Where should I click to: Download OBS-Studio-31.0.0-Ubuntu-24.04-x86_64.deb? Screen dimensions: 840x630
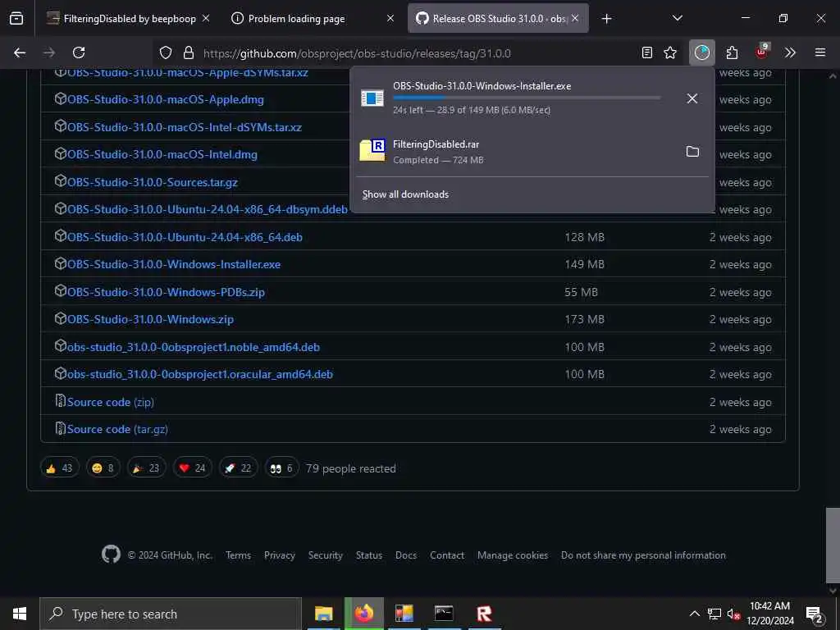185,237
